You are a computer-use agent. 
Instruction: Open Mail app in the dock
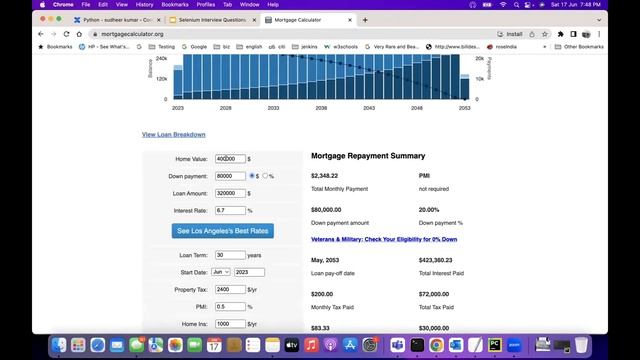(117, 345)
